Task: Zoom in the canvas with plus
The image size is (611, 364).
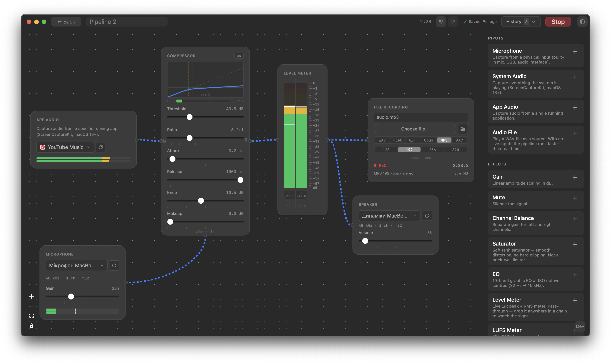Action: pyautogui.click(x=32, y=296)
